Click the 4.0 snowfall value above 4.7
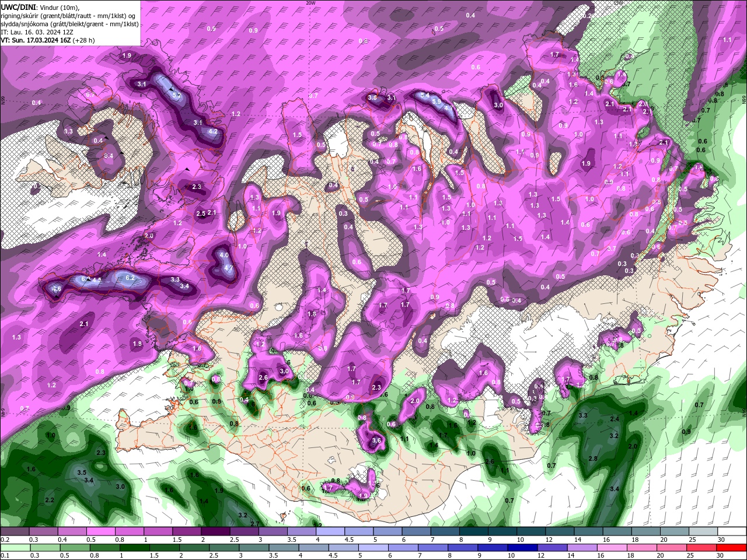Image resolution: width=747 pixels, height=560 pixels. coord(224,256)
